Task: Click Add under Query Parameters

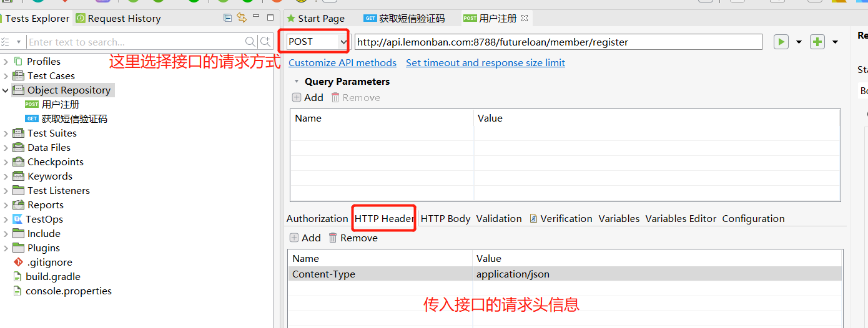Action: 308,97
